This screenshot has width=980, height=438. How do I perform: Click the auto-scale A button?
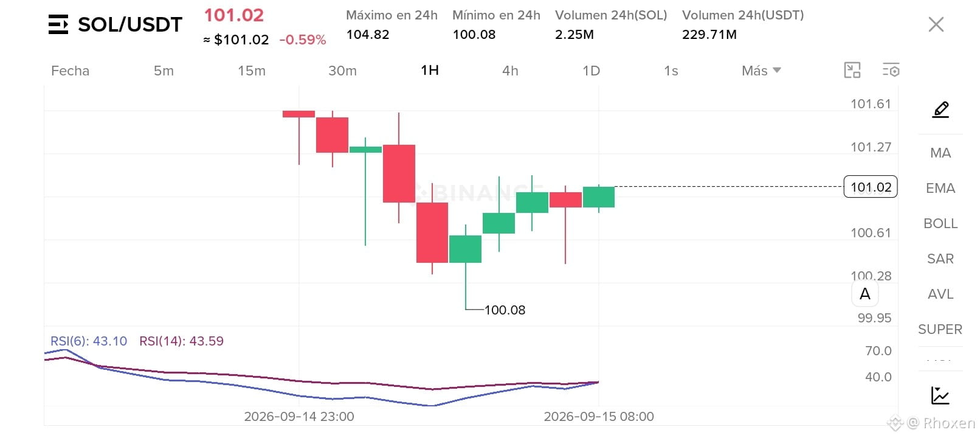pyautogui.click(x=864, y=294)
